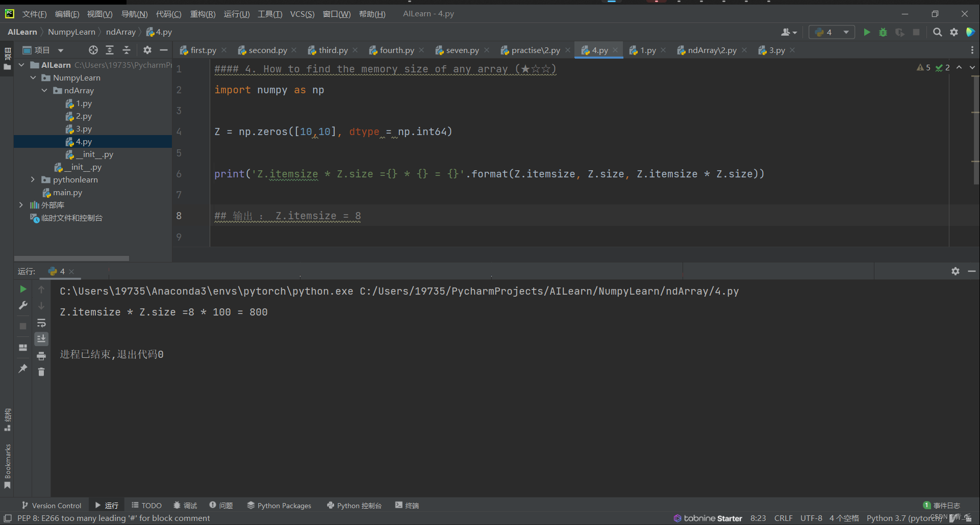Image resolution: width=980 pixels, height=525 pixels.
Task: Open run configuration dropdown labeled 4
Action: 832,32
